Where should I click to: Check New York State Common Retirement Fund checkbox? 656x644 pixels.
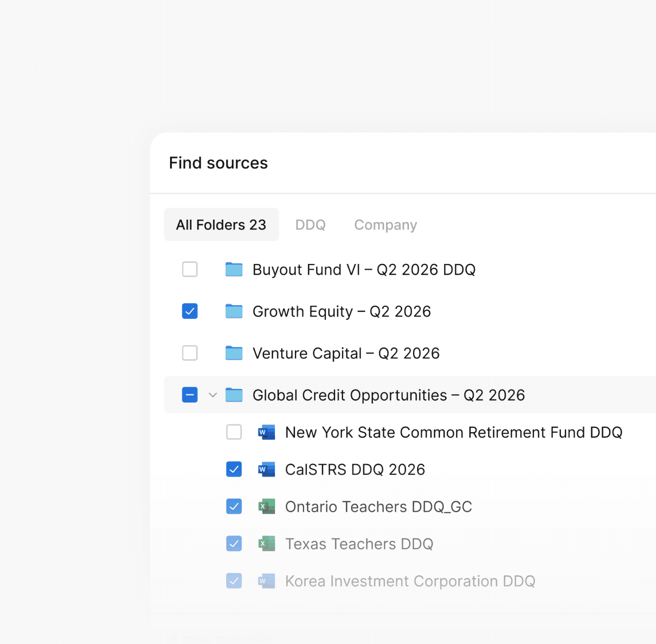click(x=234, y=432)
